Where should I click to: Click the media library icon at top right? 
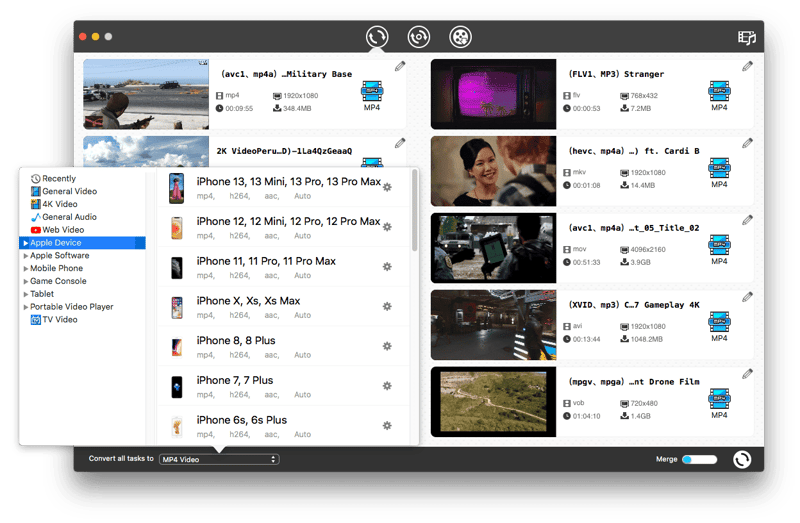pyautogui.click(x=746, y=38)
